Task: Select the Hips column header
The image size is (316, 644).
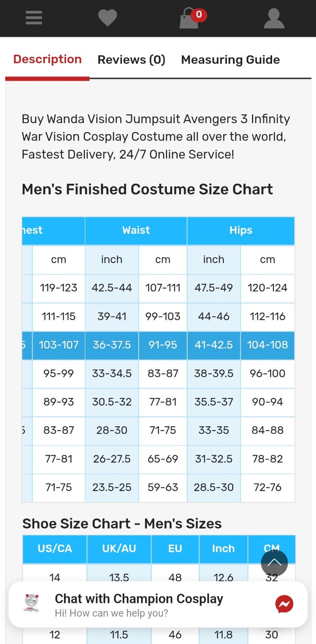Action: [241, 231]
